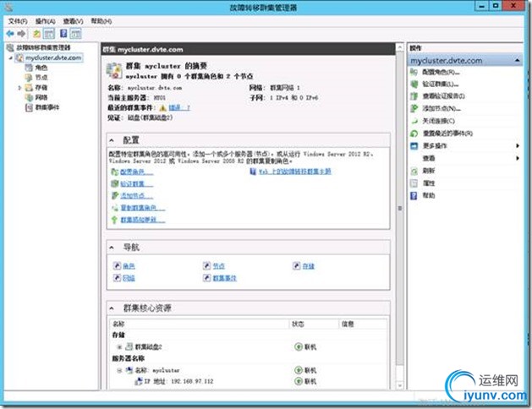Viewport: 532px width, 409px height.
Task: Click the center pane vertical scrollbar thumb
Action: click(400, 209)
